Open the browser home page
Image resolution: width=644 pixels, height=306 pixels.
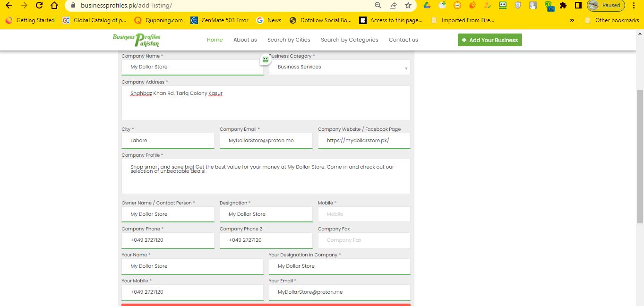click(54, 6)
